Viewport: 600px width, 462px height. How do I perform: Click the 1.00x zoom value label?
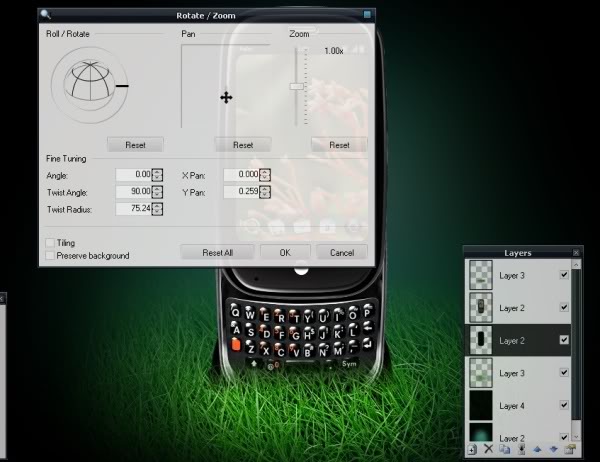334,51
